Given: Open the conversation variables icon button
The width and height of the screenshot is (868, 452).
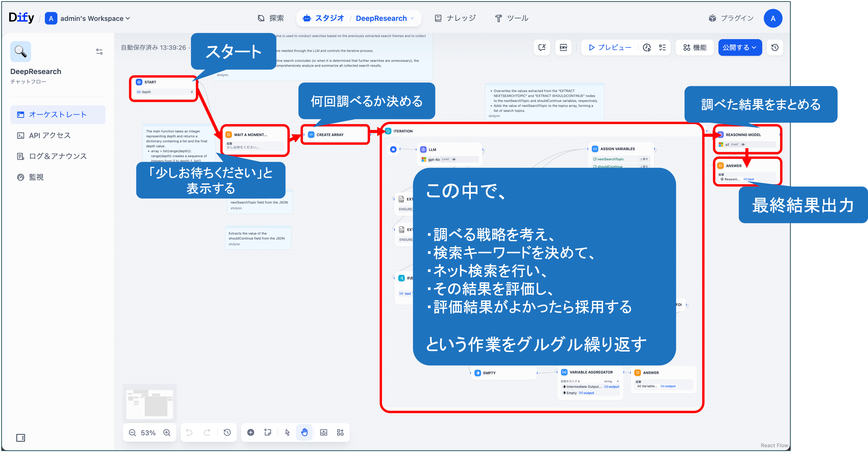Looking at the screenshot, I should (542, 47).
